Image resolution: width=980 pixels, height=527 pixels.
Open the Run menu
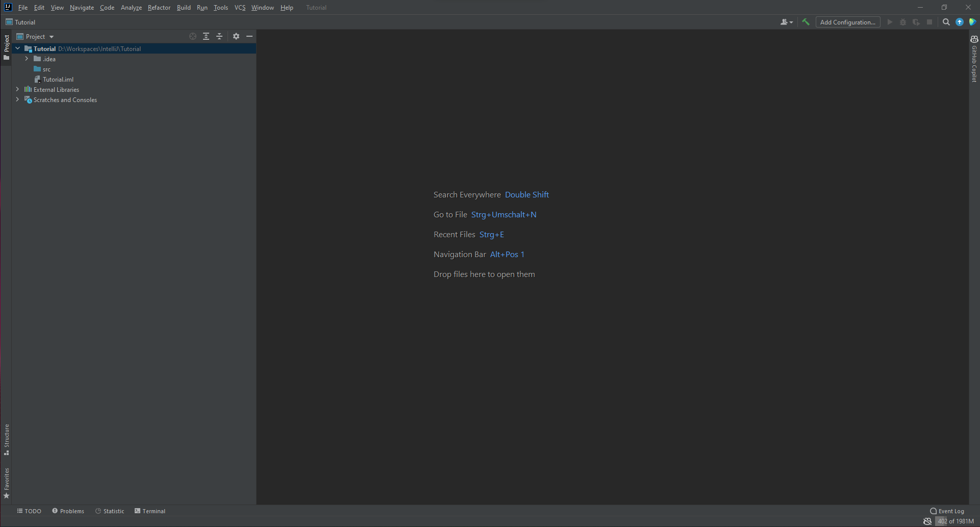click(202, 8)
